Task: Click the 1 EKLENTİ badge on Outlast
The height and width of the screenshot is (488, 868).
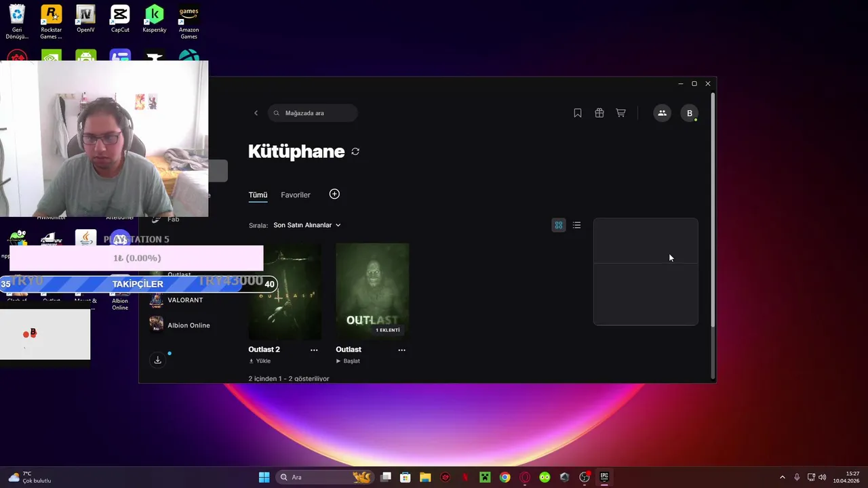Action: pos(388,330)
